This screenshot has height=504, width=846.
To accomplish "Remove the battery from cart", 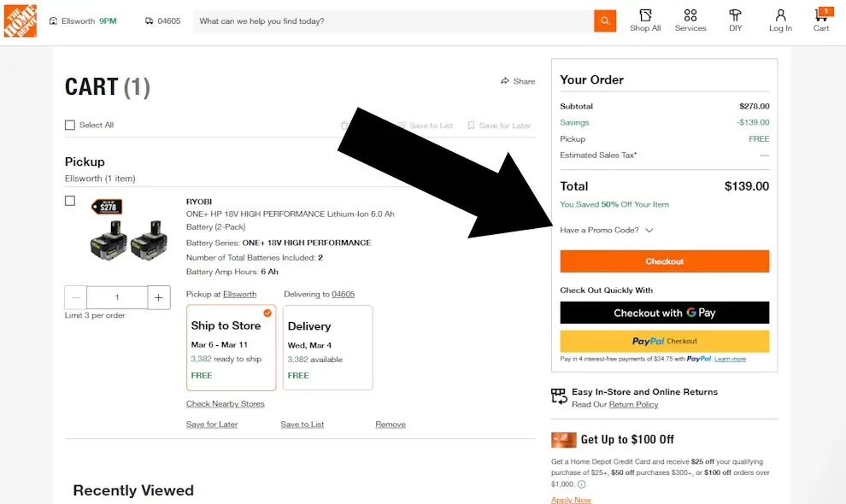I will point(390,425).
